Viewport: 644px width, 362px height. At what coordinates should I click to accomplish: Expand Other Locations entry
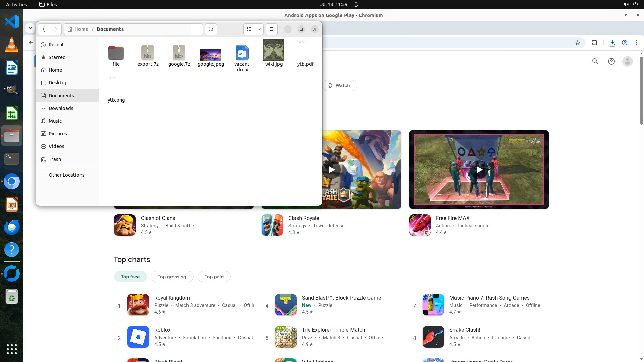pyautogui.click(x=66, y=175)
